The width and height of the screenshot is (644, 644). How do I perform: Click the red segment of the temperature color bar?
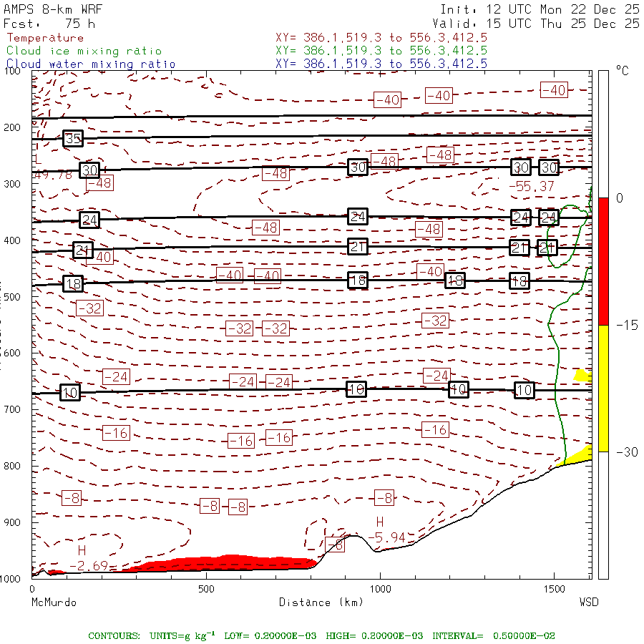pyautogui.click(x=603, y=261)
